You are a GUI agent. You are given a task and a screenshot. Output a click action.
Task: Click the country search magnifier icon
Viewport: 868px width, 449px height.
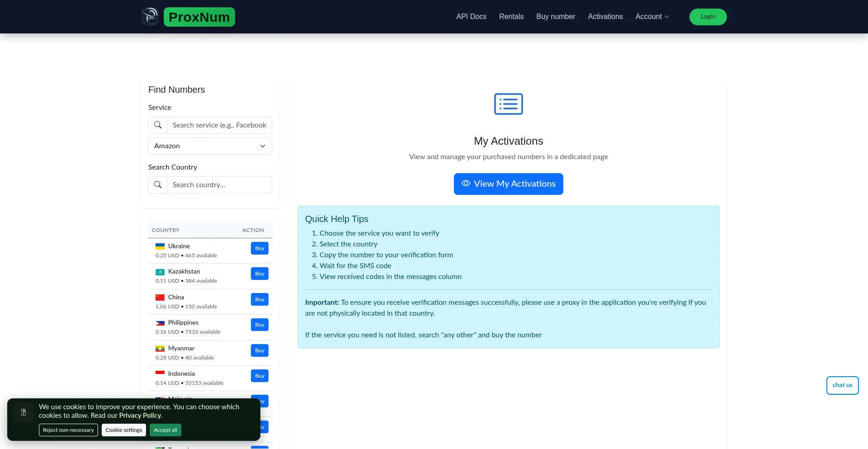click(x=158, y=185)
